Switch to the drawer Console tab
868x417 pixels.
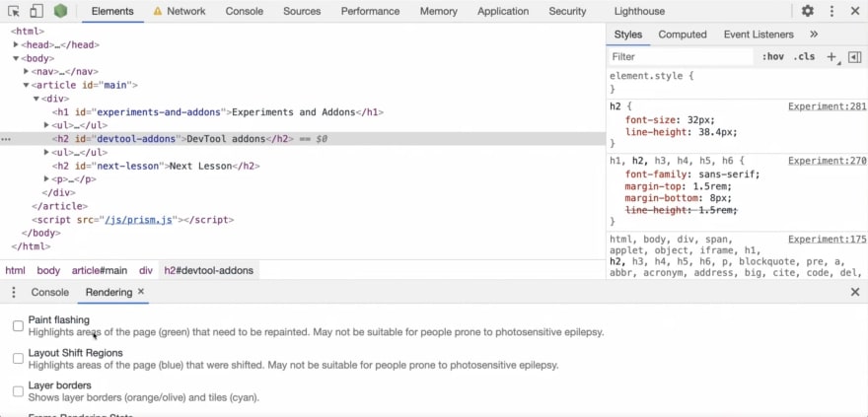(50, 292)
